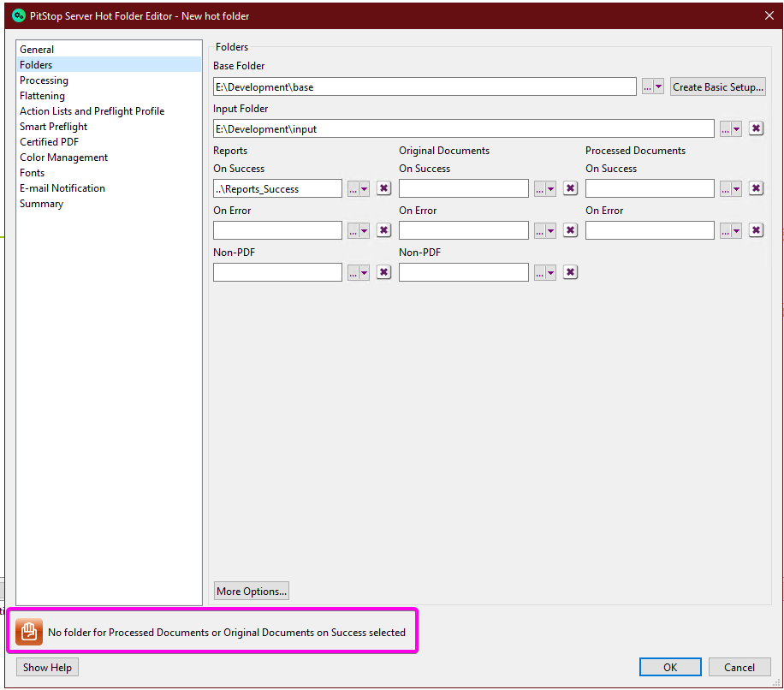The width and height of the screenshot is (784, 690).
Task: Open the Certified PDF category
Action: (x=109, y=142)
